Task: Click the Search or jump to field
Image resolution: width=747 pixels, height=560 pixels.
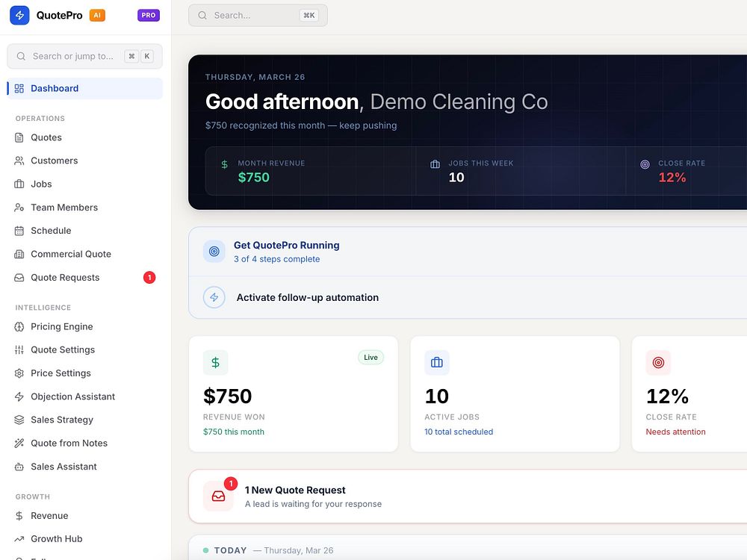Action: [85, 56]
